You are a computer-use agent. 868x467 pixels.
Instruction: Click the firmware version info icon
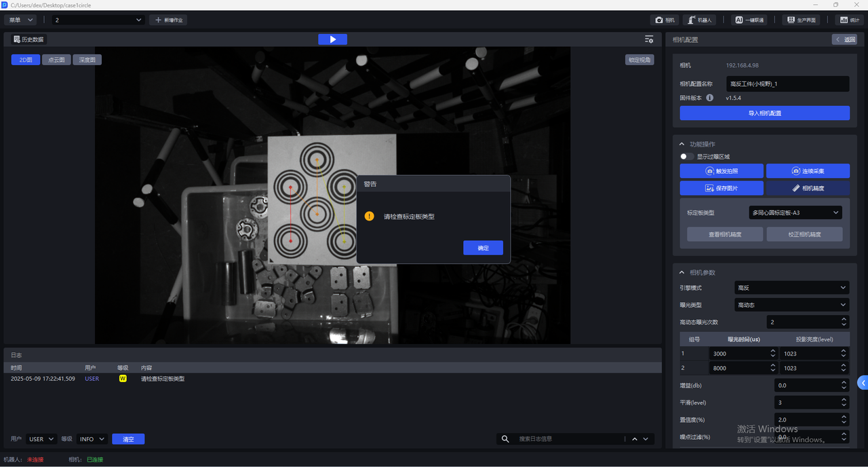click(x=709, y=98)
